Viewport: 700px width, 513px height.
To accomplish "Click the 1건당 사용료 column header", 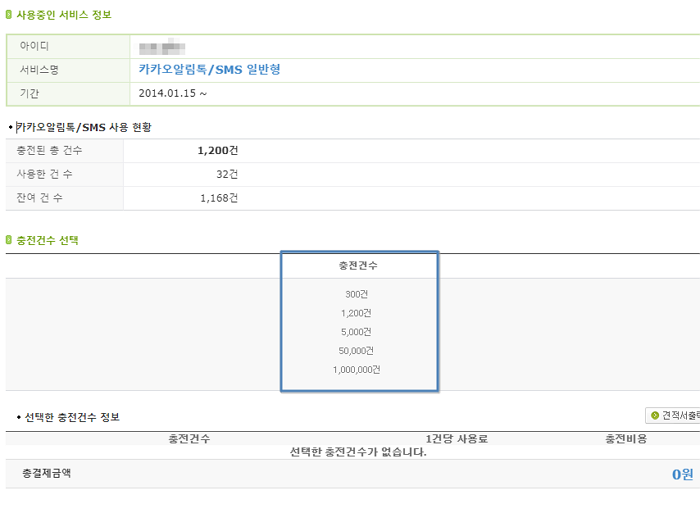I will 457,439.
